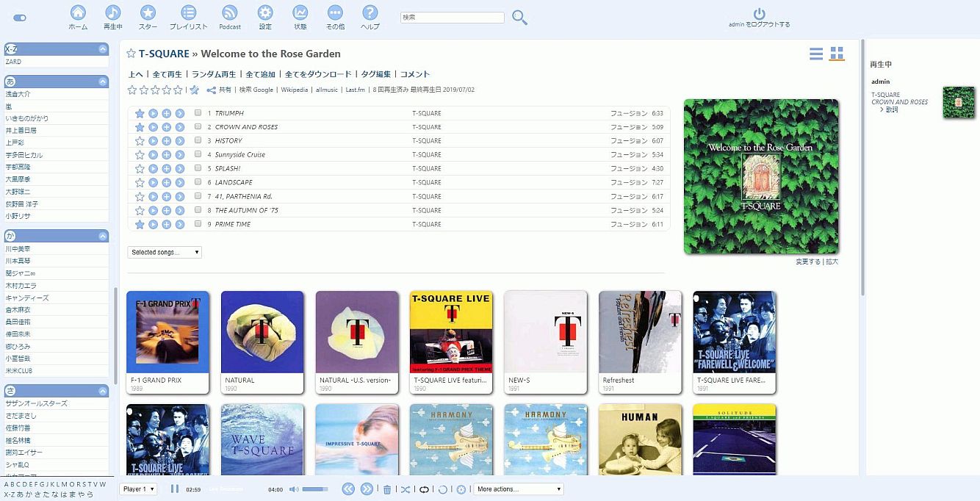
Task: Open the Player 1 dropdown
Action: coord(138,489)
